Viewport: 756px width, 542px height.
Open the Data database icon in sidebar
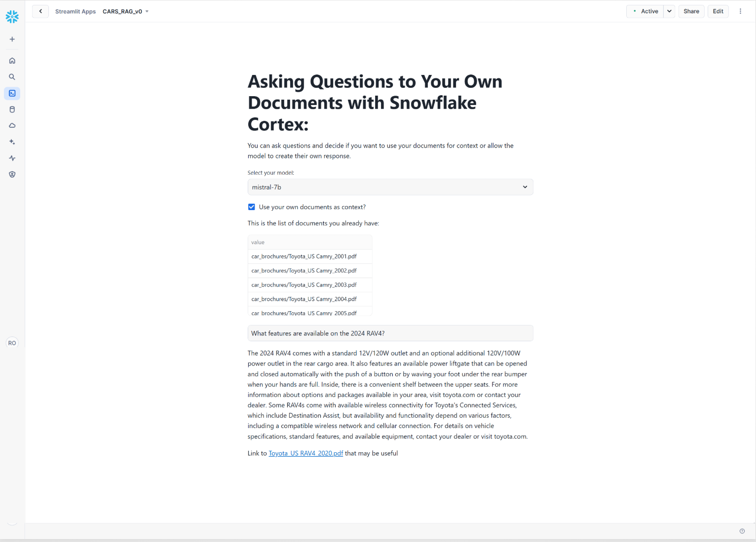pyautogui.click(x=12, y=109)
